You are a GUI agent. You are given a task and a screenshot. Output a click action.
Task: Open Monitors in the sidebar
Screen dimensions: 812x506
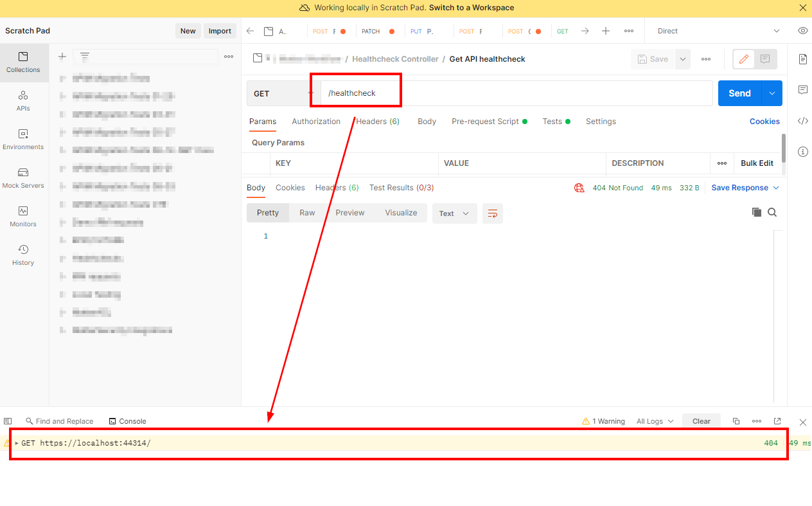pyautogui.click(x=24, y=217)
